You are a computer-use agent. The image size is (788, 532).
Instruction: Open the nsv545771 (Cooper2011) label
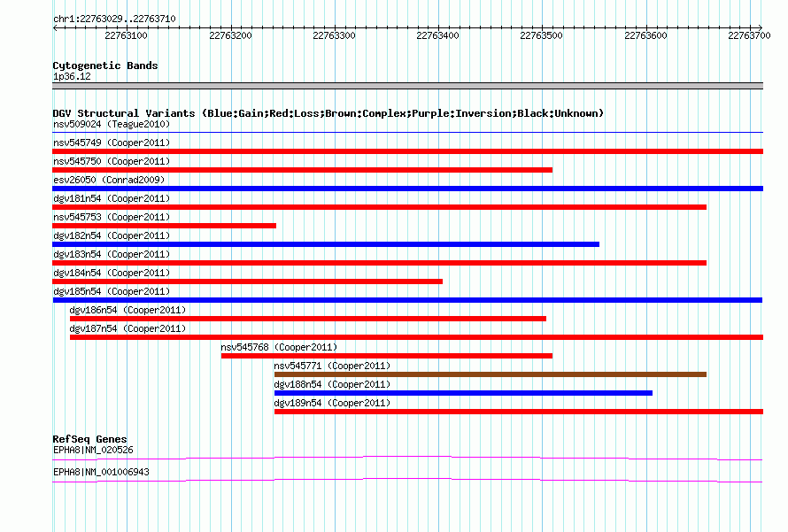tap(332, 366)
